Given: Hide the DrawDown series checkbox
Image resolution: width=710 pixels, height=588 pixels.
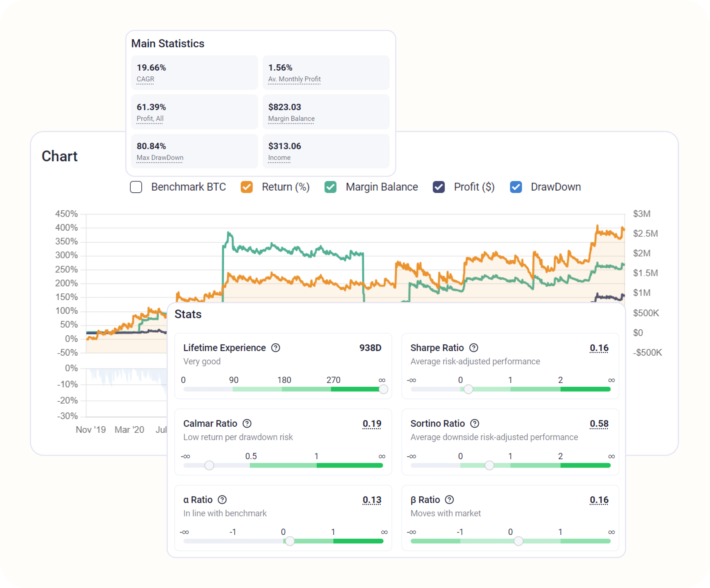Looking at the screenshot, I should (x=516, y=187).
